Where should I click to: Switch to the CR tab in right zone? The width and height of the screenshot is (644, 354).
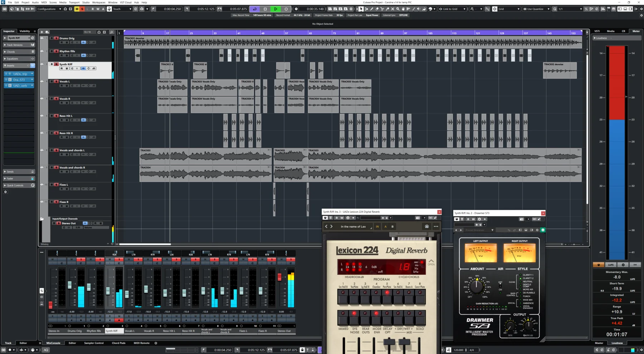623,31
